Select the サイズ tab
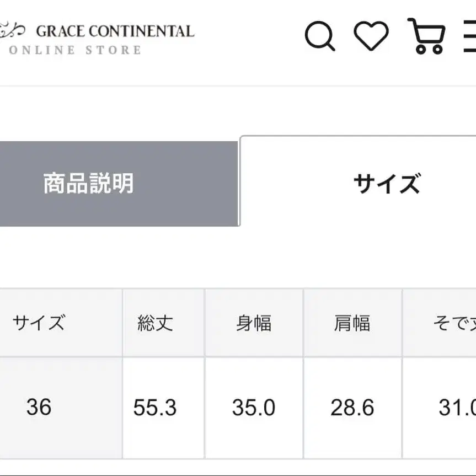Image resolution: width=476 pixels, height=476 pixels. 386,183
